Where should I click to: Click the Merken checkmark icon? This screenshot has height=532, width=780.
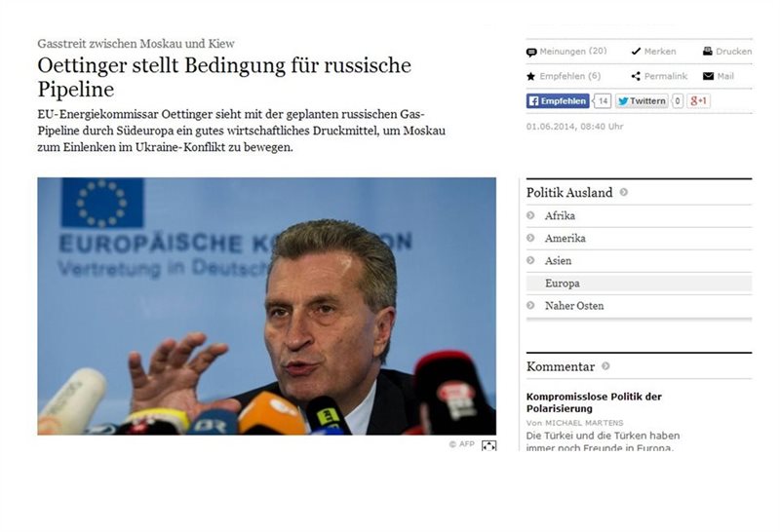pyautogui.click(x=636, y=52)
